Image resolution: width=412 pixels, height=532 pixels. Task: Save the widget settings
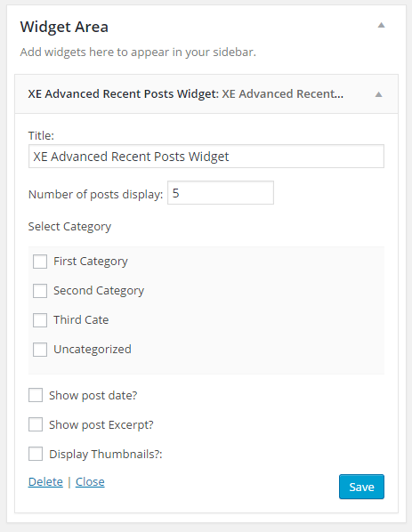(x=361, y=487)
